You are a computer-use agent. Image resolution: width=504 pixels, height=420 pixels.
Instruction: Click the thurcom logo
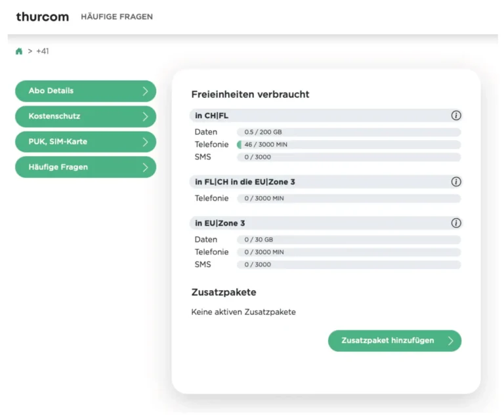[x=42, y=16]
